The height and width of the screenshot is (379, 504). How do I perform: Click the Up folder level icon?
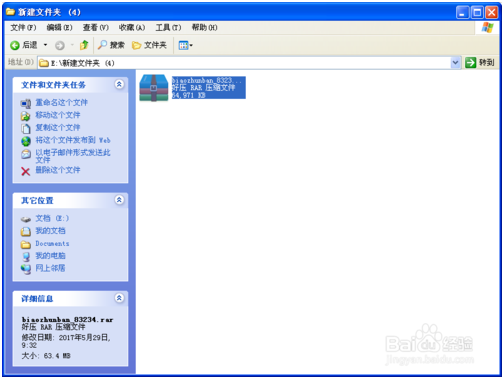point(84,45)
